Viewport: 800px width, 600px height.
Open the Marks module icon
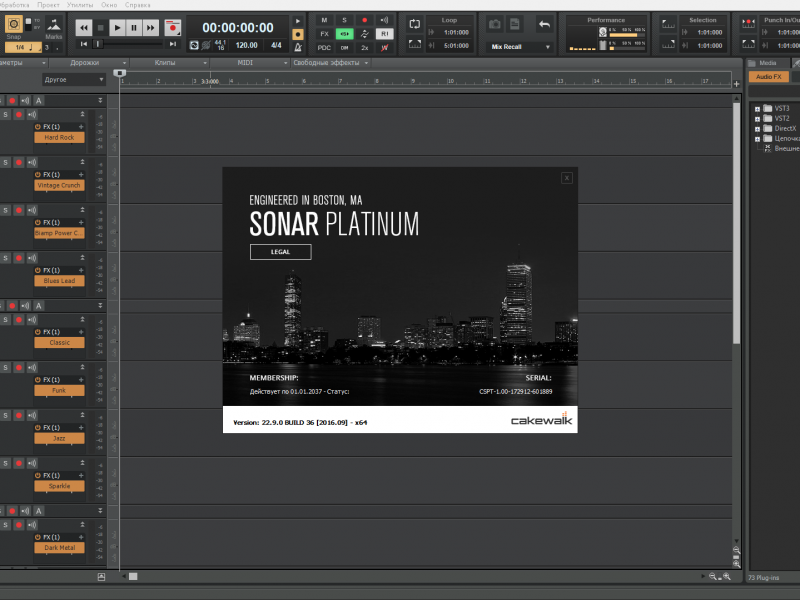coord(54,25)
